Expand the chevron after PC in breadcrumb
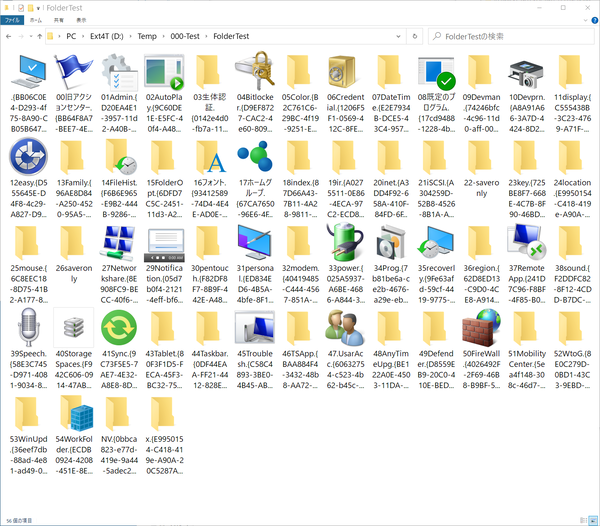Viewport: 600px width, 526px height. click(83, 36)
